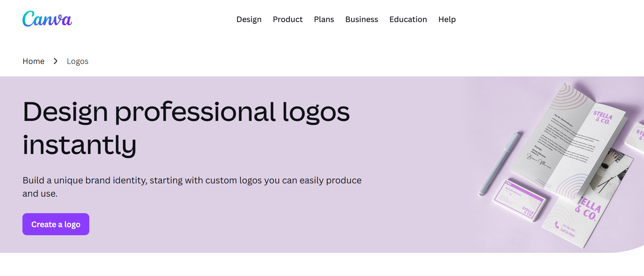Navigate to Home via breadcrumb

[33, 61]
